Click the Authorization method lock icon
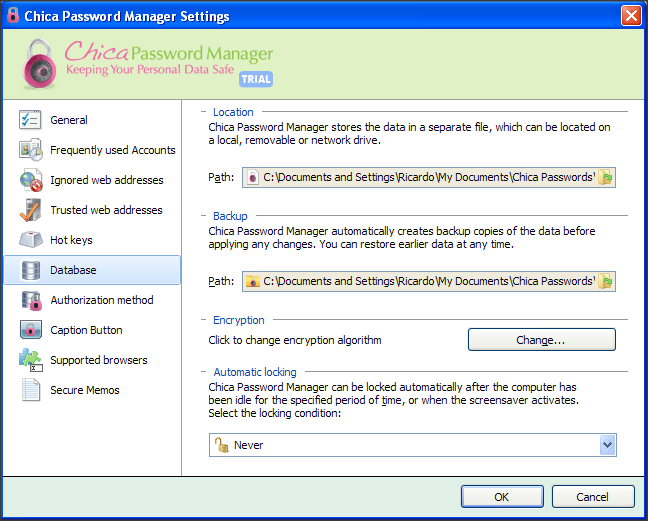 (x=31, y=300)
